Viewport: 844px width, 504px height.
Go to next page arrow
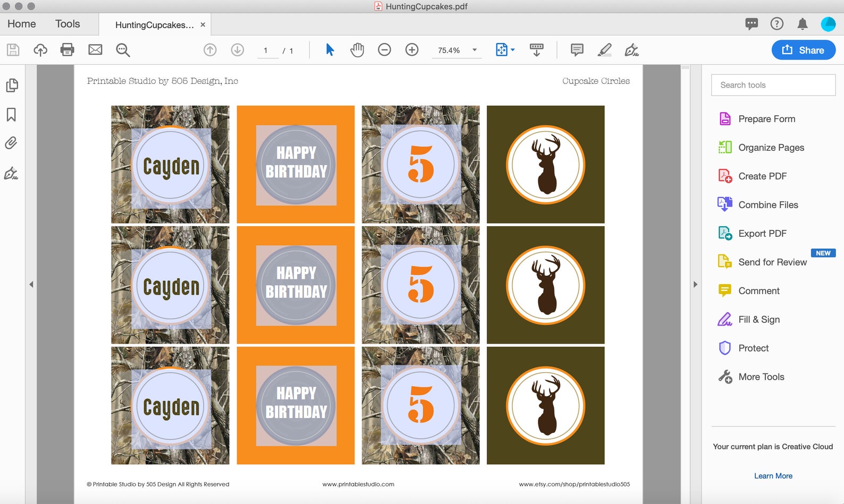238,50
